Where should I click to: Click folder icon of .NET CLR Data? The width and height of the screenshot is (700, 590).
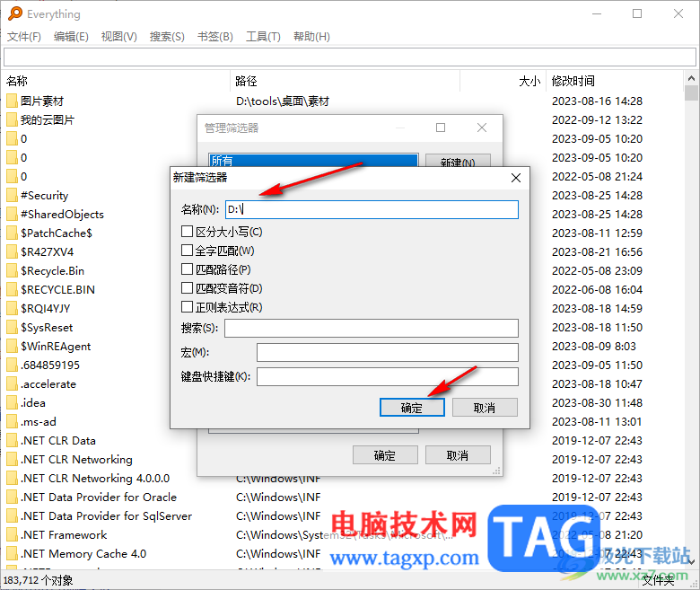click(x=12, y=441)
